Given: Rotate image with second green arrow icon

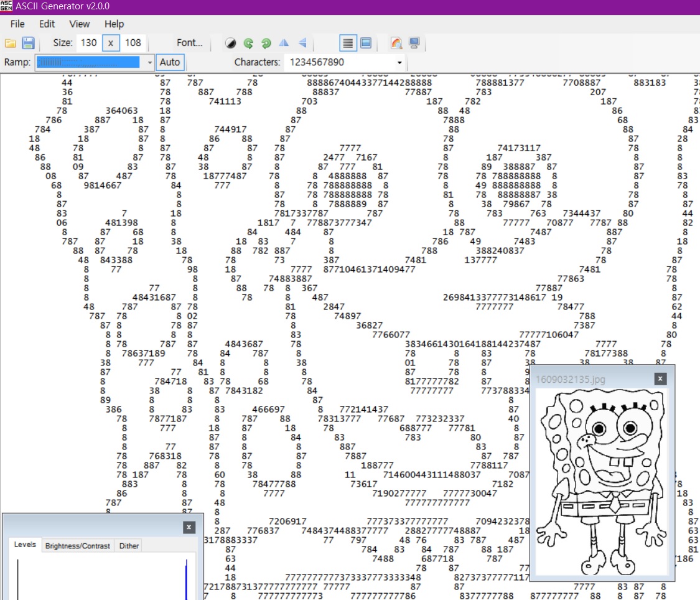Looking at the screenshot, I should coord(266,43).
